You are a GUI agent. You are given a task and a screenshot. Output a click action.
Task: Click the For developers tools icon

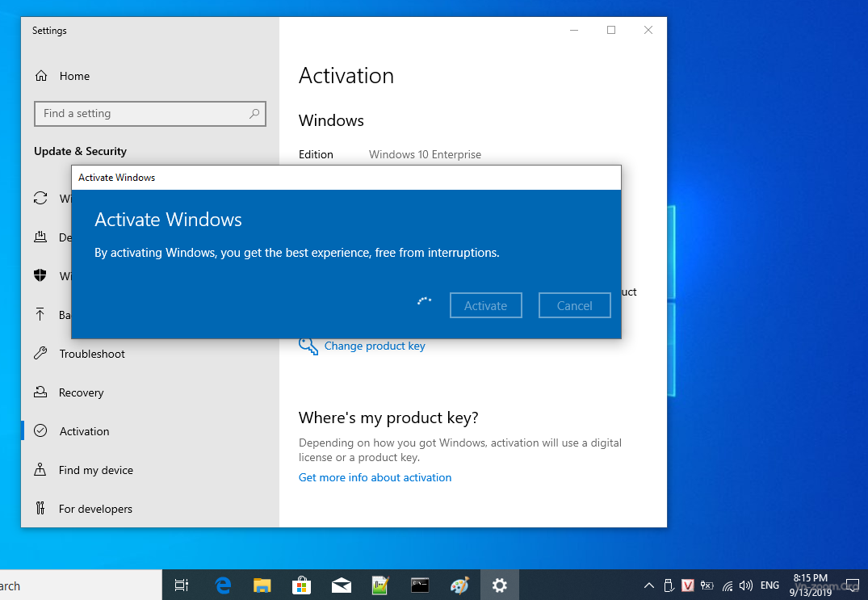(40, 508)
